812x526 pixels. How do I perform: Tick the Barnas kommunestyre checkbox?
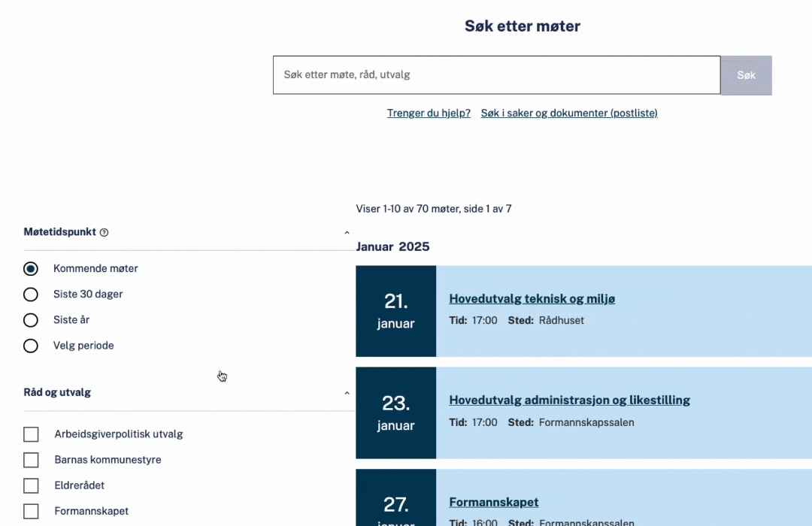31,460
